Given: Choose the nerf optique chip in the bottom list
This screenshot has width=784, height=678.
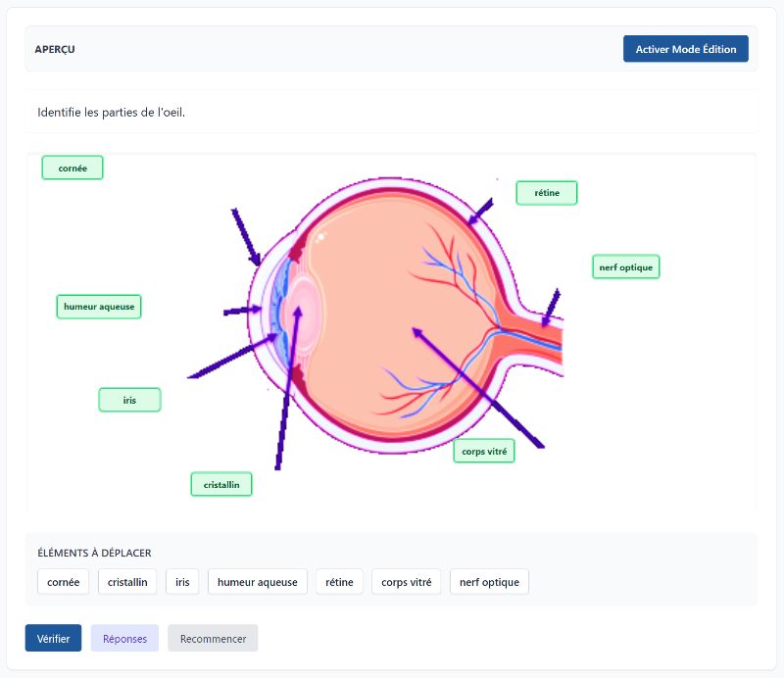Looking at the screenshot, I should tap(489, 582).
